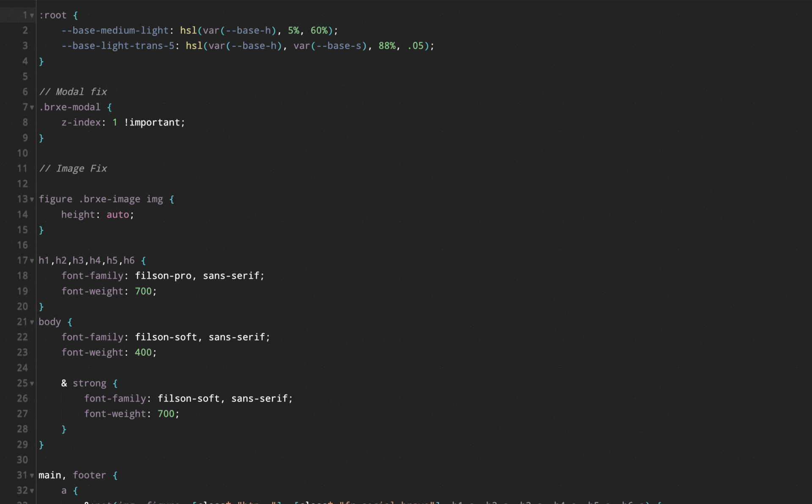
Task: Collapse the :root block fold arrow
Action: (x=32, y=16)
